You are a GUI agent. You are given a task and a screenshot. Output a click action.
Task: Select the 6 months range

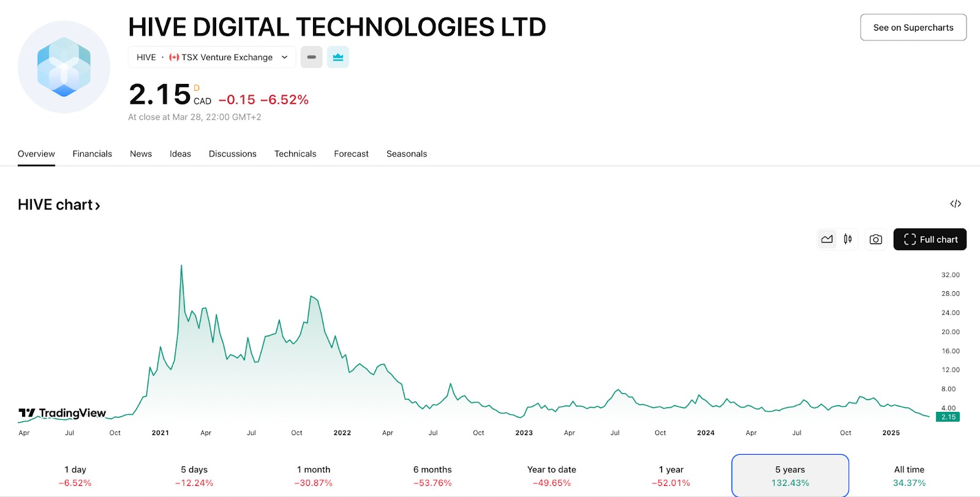click(x=432, y=476)
